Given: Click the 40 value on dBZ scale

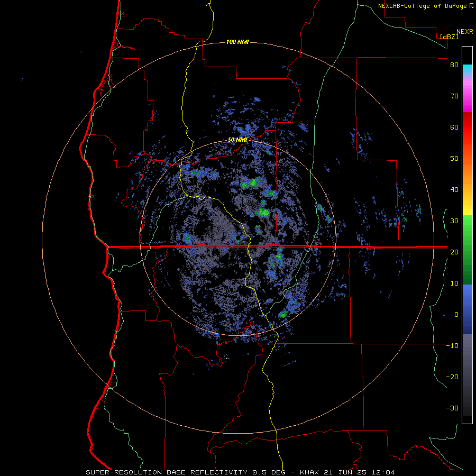Looking at the screenshot, I should [454, 190].
